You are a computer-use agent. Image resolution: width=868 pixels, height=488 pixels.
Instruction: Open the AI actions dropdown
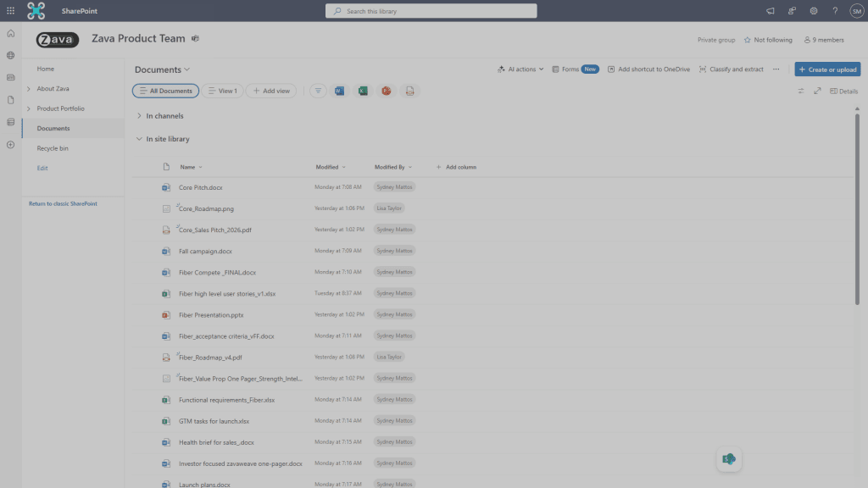click(520, 69)
